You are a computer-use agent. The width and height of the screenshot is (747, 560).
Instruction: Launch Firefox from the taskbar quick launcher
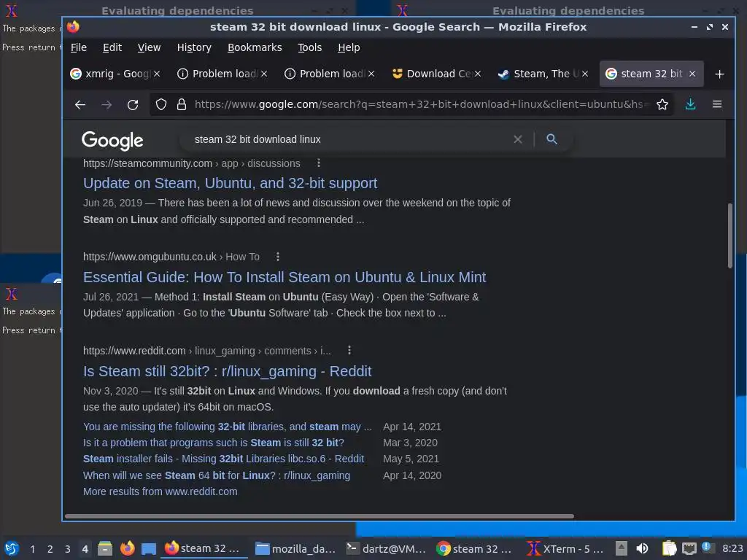coord(127,548)
